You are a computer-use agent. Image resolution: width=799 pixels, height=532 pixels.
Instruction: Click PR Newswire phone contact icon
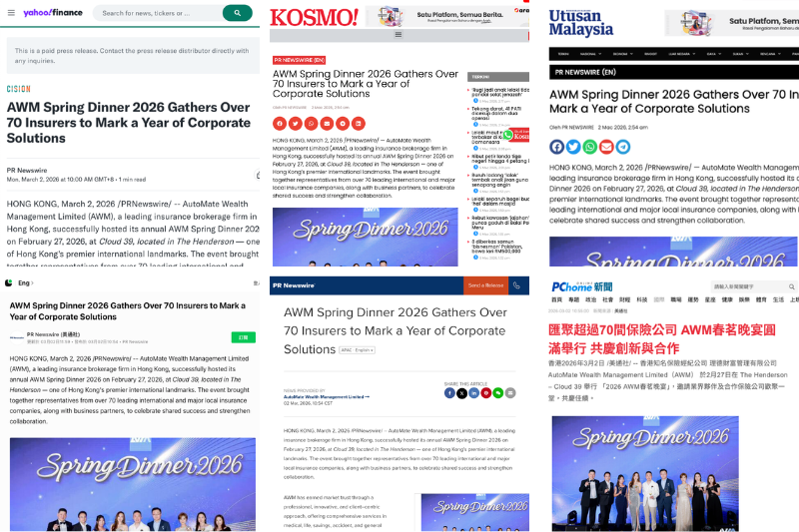[x=516, y=285]
